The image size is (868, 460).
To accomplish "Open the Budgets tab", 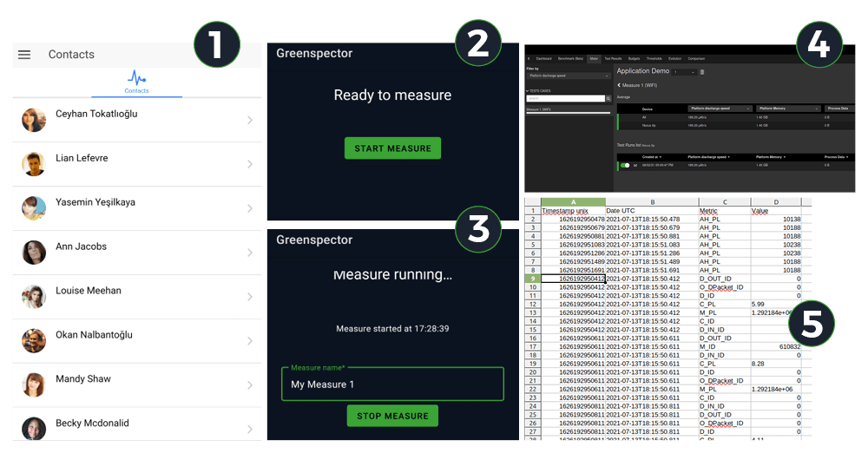I will (x=634, y=59).
